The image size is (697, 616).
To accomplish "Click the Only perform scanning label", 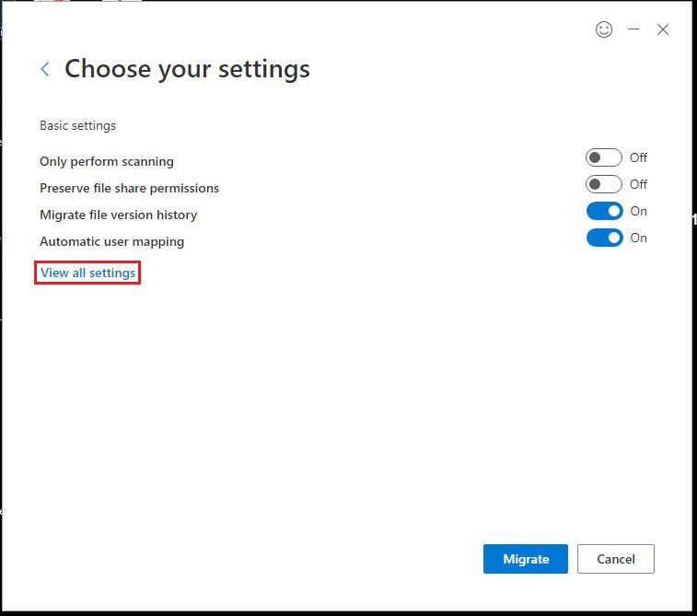I will click(107, 161).
